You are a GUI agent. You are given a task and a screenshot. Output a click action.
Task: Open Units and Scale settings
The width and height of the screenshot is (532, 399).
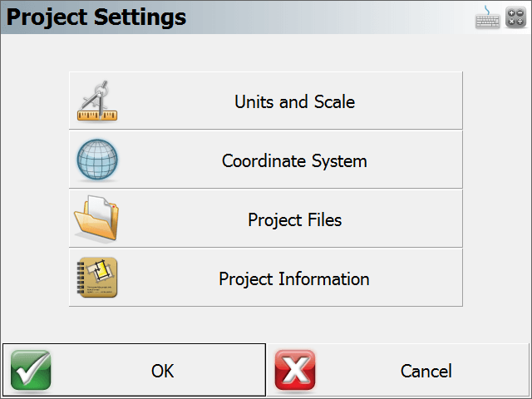pyautogui.click(x=266, y=101)
